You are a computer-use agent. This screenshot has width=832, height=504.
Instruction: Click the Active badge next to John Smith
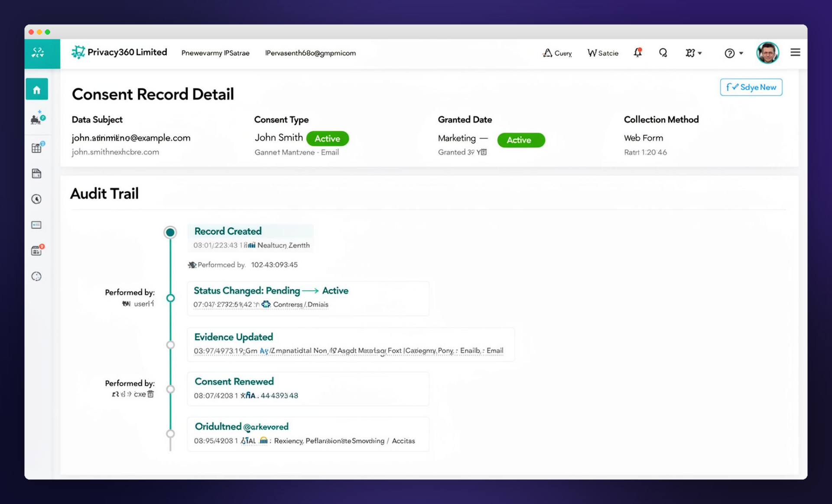(327, 139)
